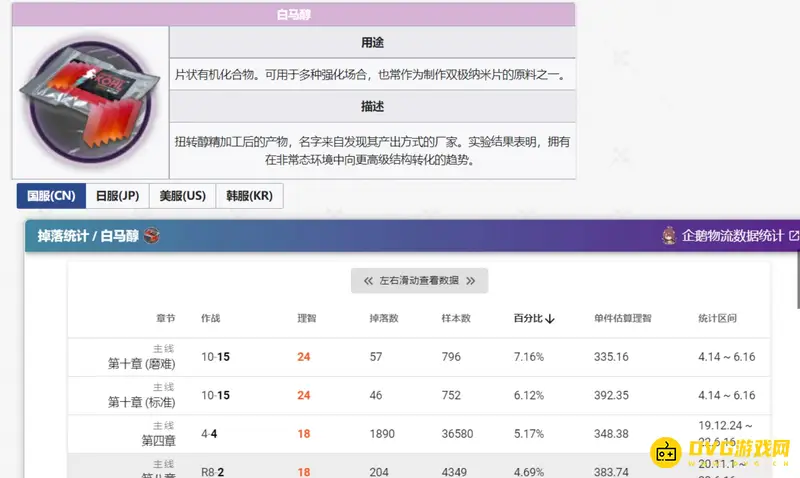Click the 左右滑动查看数据 button
The width and height of the screenshot is (800, 478).
419,281
